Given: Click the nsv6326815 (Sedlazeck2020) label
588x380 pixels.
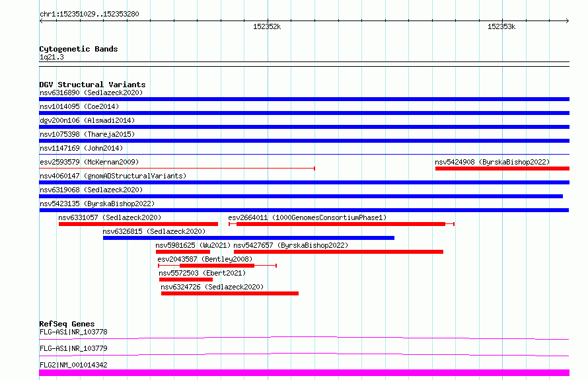Looking at the screenshot, I should (154, 231).
